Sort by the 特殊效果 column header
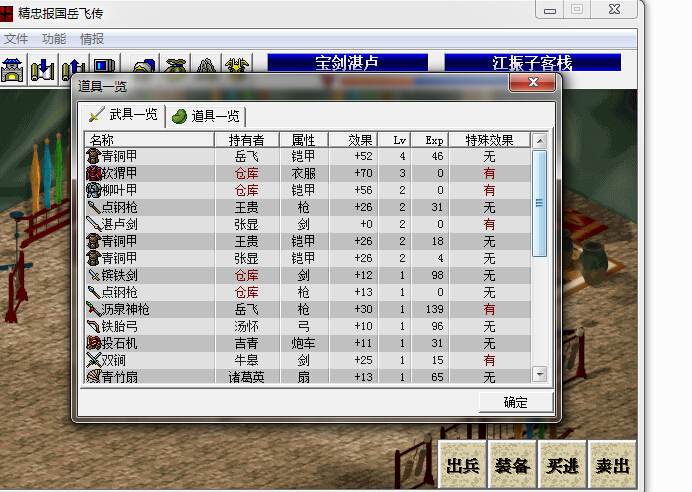The width and height of the screenshot is (692, 492). point(489,140)
